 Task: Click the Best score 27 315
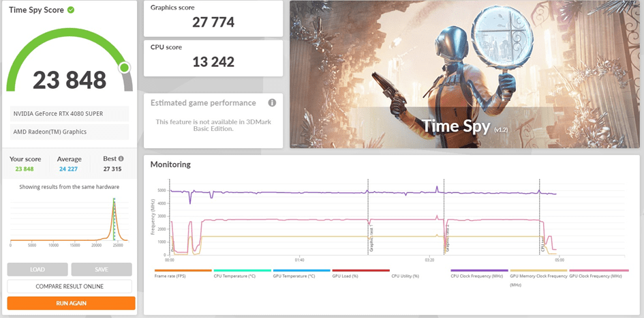coord(112,169)
